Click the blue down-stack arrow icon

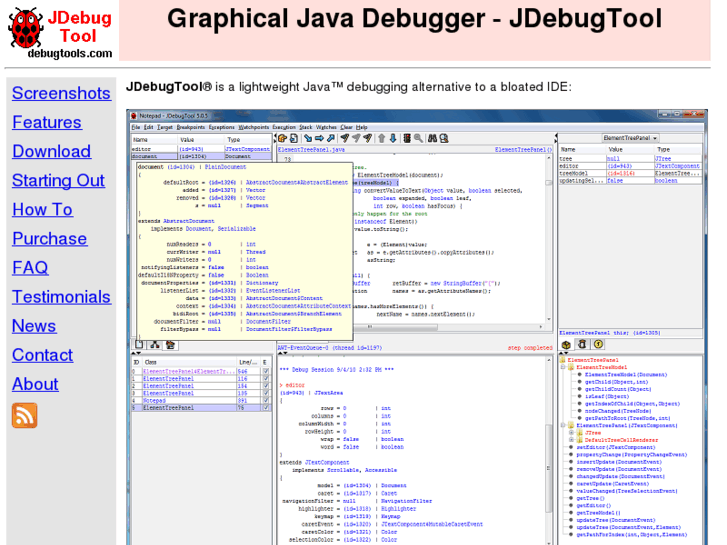(393, 138)
